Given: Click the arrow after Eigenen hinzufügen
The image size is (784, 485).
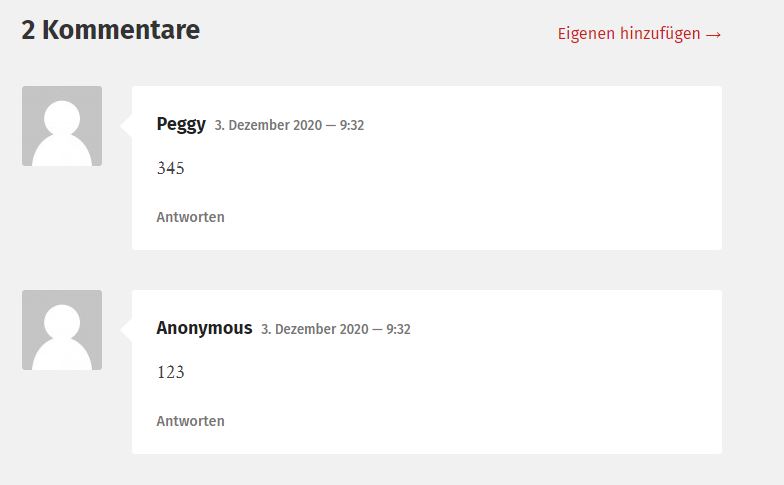Looking at the screenshot, I should point(713,34).
